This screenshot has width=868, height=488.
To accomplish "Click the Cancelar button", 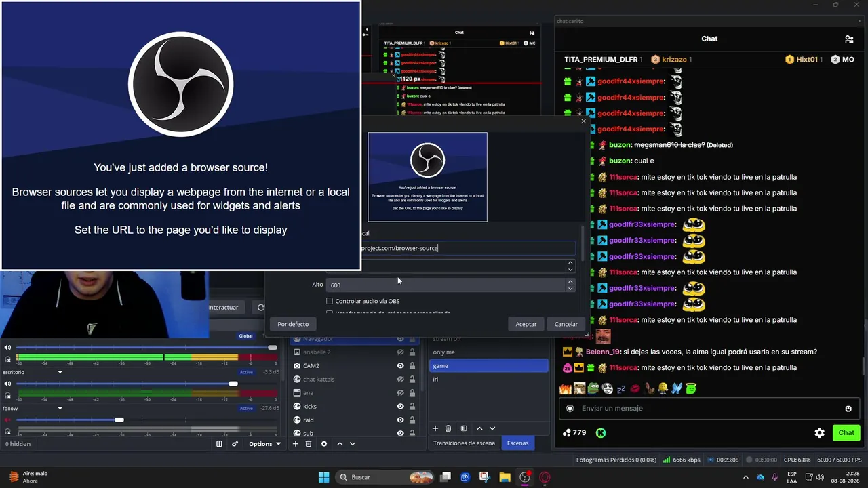I will coord(566,324).
